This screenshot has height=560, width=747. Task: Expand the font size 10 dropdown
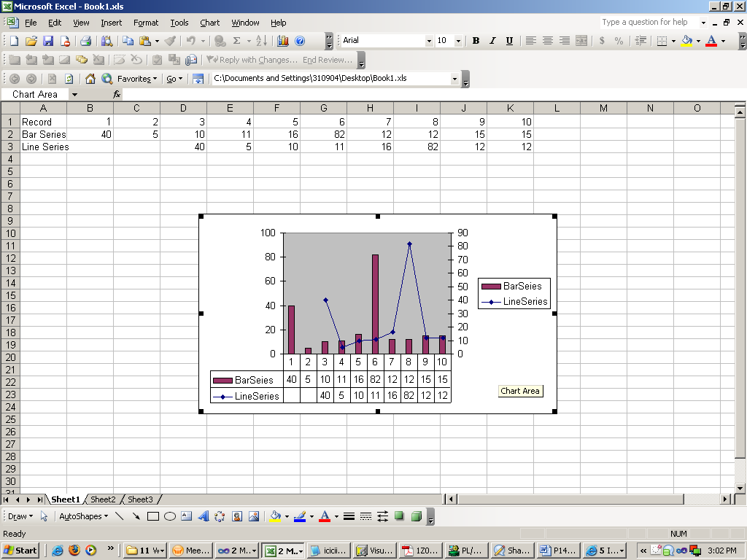pyautogui.click(x=458, y=41)
